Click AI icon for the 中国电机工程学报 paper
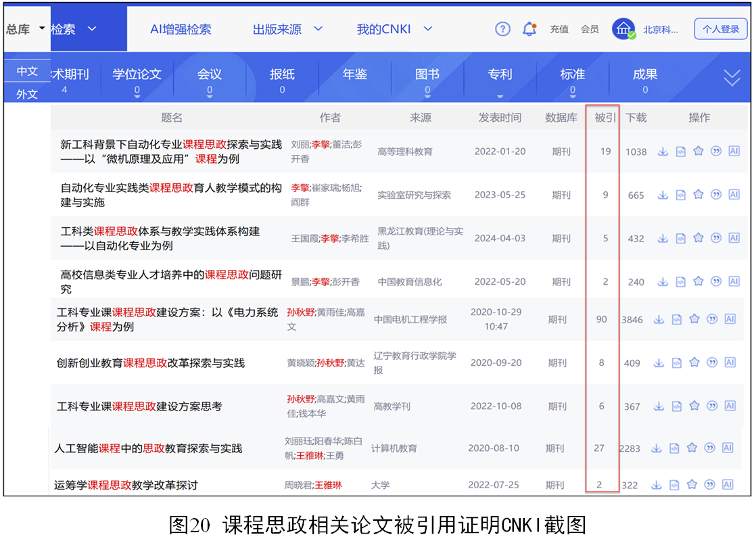Image resolution: width=756 pixels, height=539 pixels. pos(730,319)
